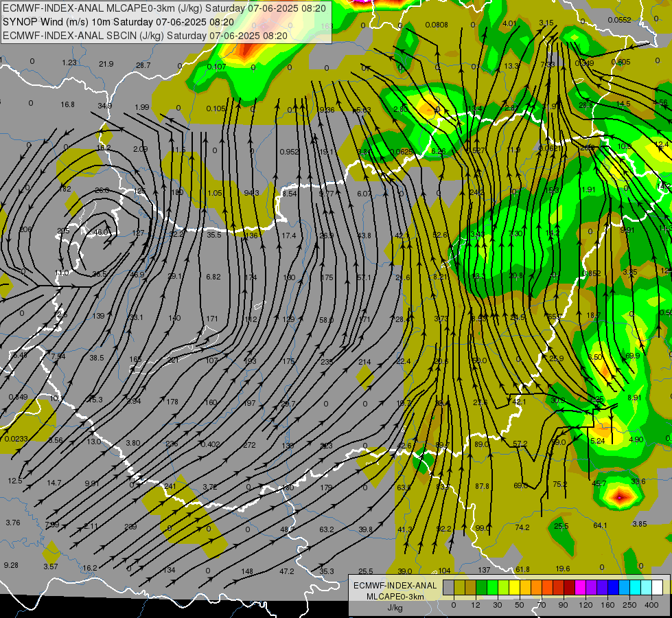Click the map value 0.402
The width and height of the screenshot is (672, 618).
[210, 444]
